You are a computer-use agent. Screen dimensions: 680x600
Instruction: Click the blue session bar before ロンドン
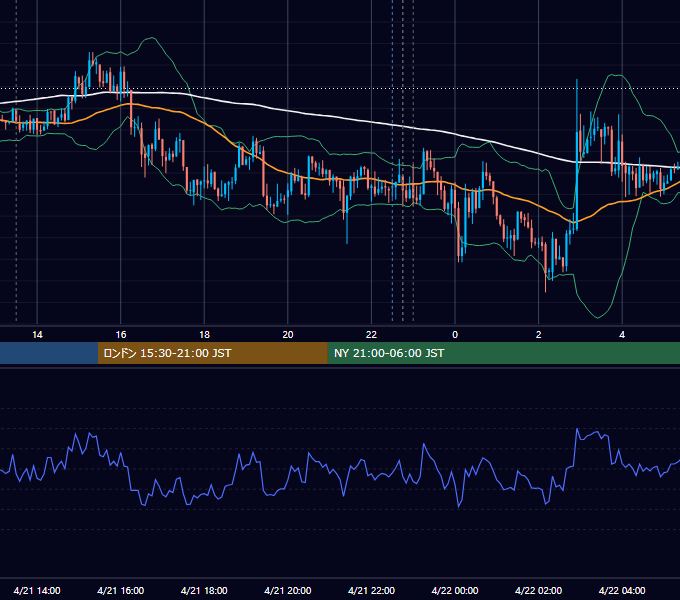(49, 353)
